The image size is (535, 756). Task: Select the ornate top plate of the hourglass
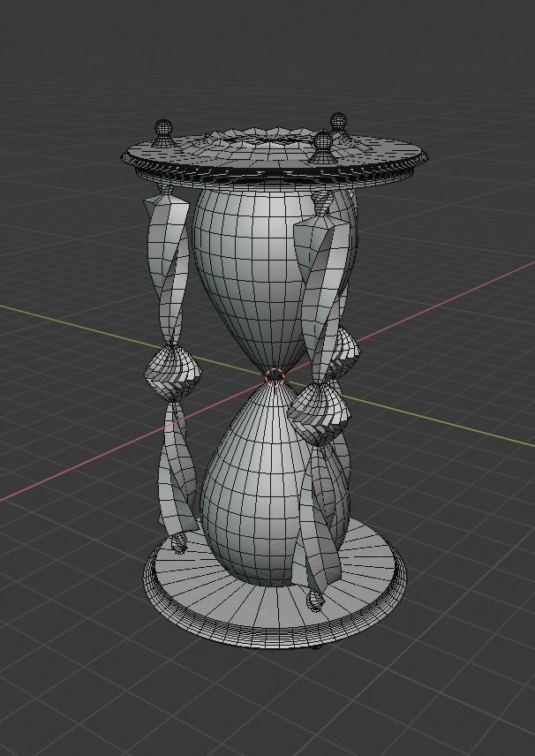tap(275, 155)
